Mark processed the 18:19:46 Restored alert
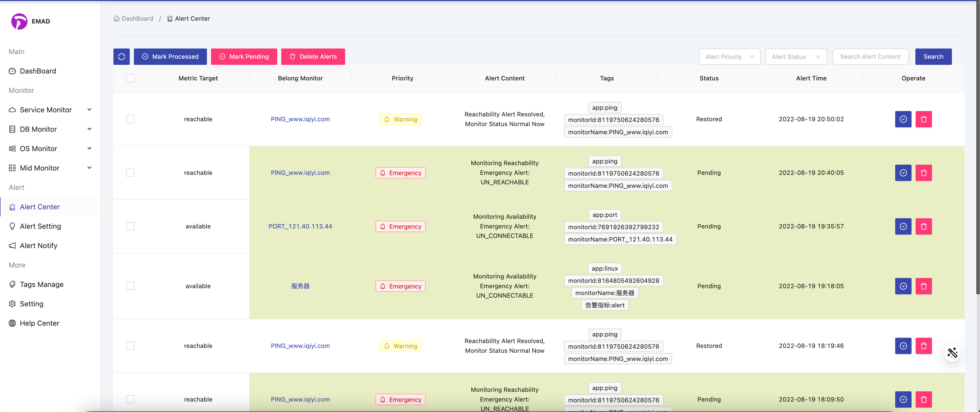Screen dimensions: 980x412 tap(903, 346)
